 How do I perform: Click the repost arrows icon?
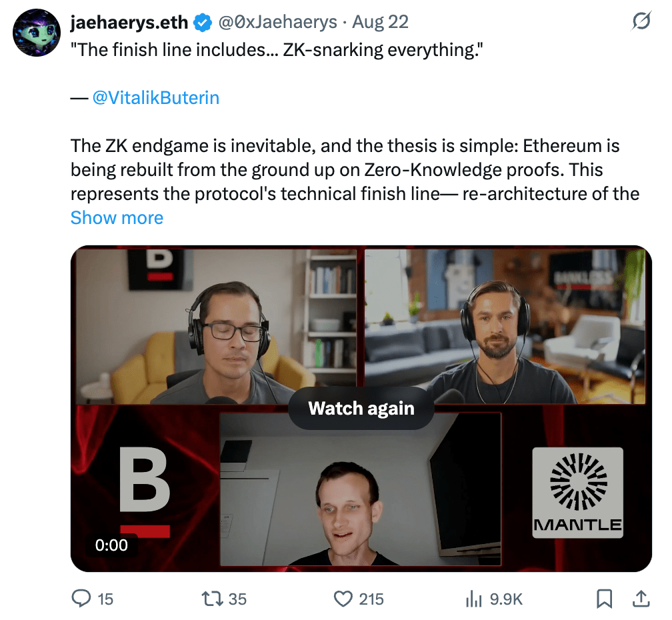tap(212, 599)
